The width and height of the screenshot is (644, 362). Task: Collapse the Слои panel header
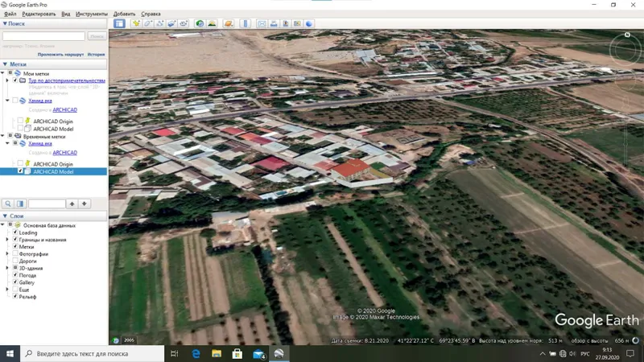point(5,216)
